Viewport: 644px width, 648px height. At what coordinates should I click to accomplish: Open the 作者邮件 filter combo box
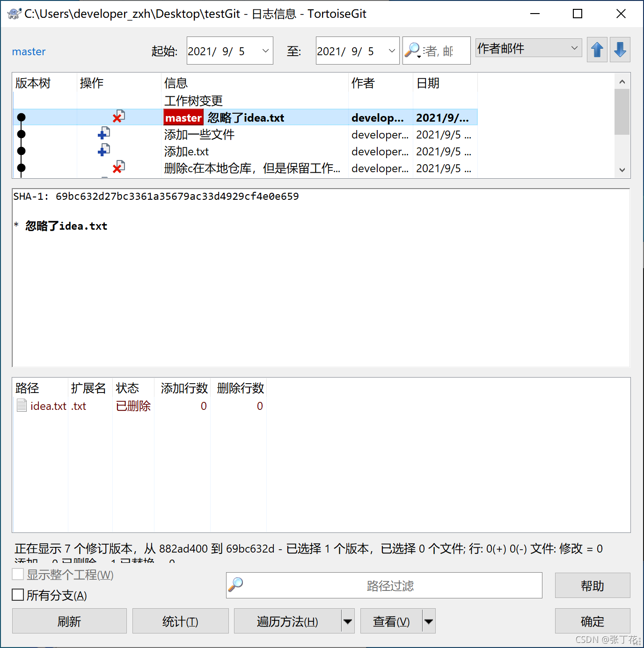pos(529,48)
